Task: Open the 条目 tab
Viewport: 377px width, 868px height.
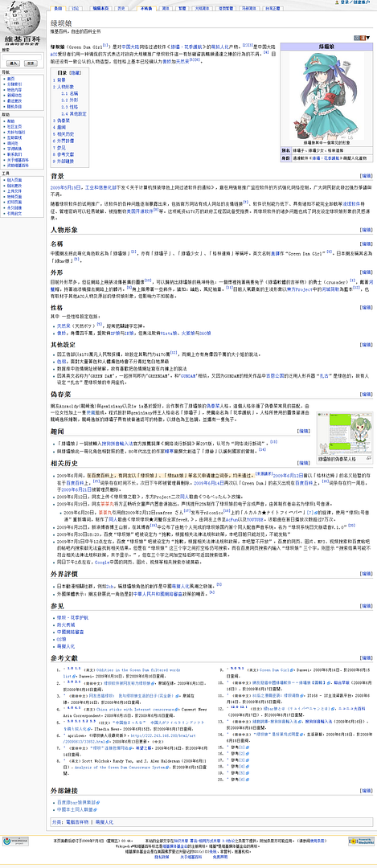Action: point(58,9)
